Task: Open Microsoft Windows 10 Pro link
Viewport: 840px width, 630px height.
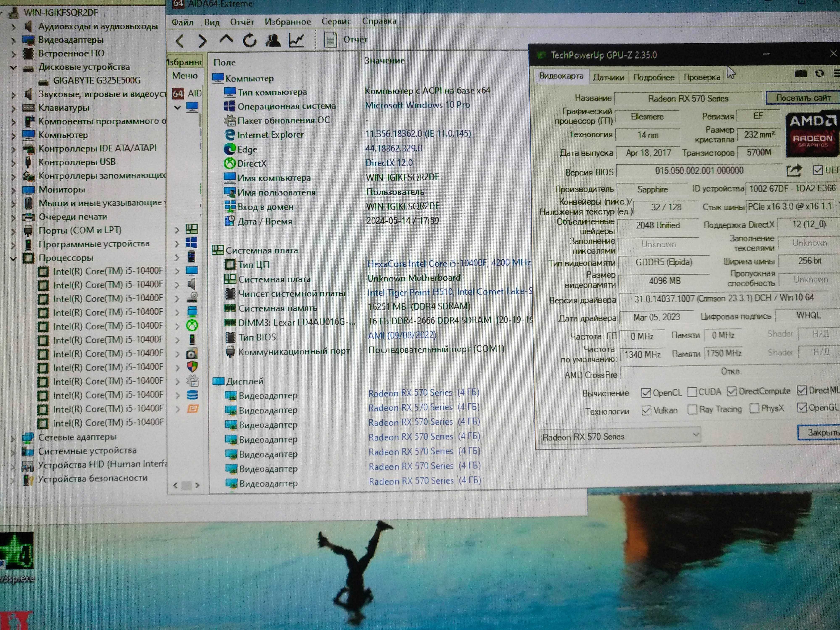Action: coord(417,105)
